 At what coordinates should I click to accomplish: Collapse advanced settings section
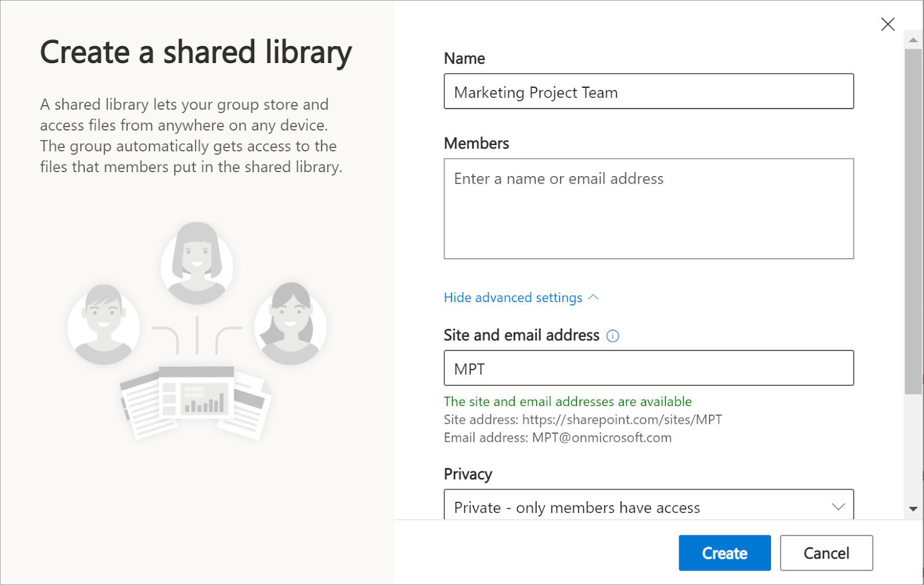coord(513,297)
